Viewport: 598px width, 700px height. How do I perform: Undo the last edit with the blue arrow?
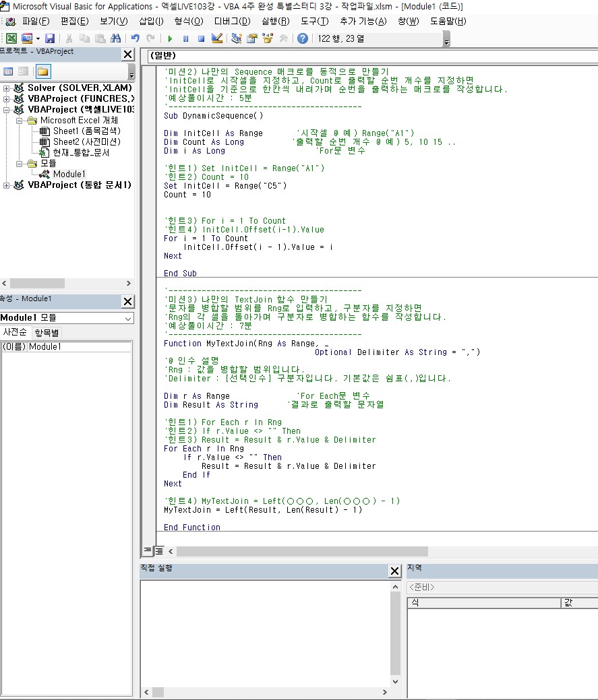click(x=136, y=39)
